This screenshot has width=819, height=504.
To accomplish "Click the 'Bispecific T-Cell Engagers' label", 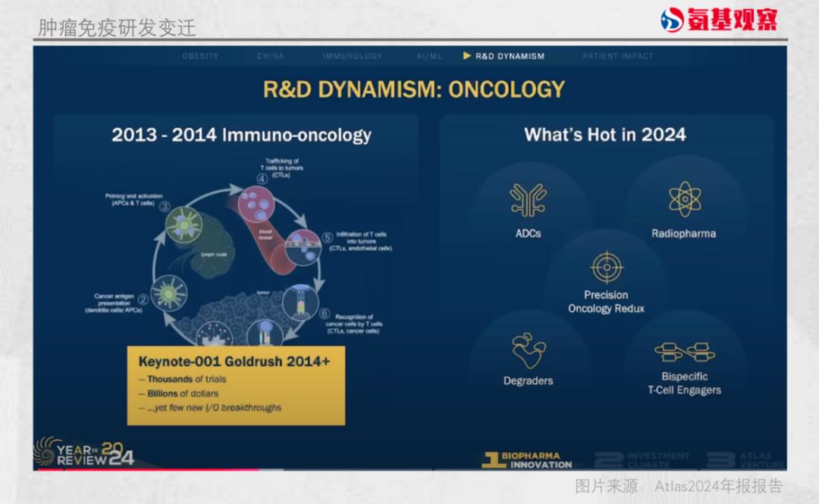I will tap(684, 383).
